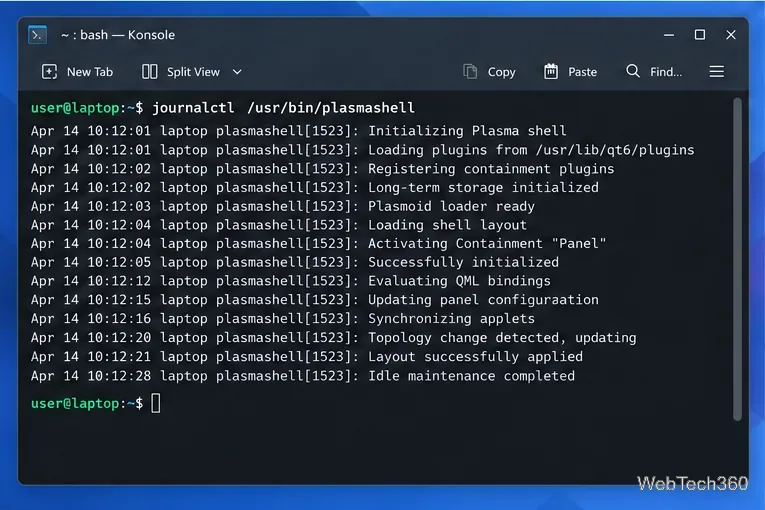Click the "Long-term storage initialized" line

[315, 187]
